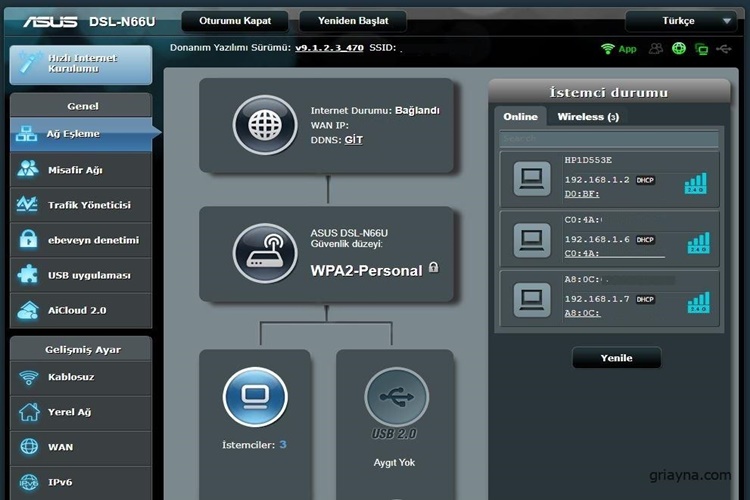The width and height of the screenshot is (750, 500).
Task: Open Türkçe language dropdown
Action: pos(681,21)
